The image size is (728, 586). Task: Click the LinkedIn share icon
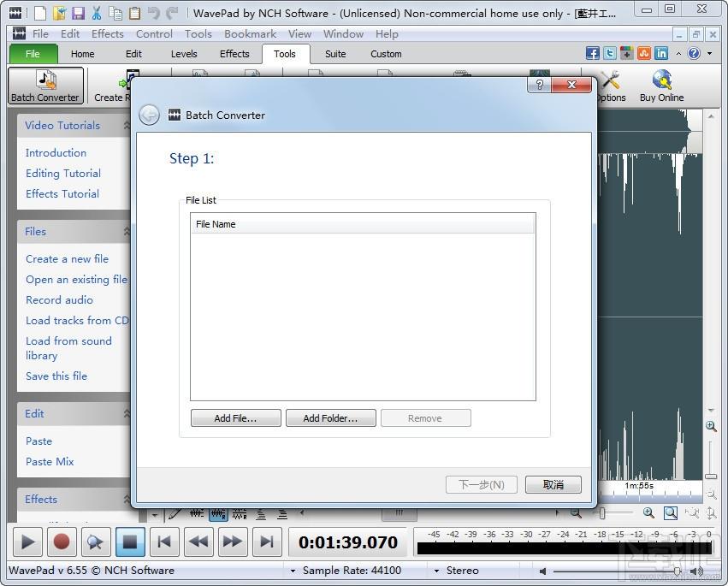[x=661, y=53]
